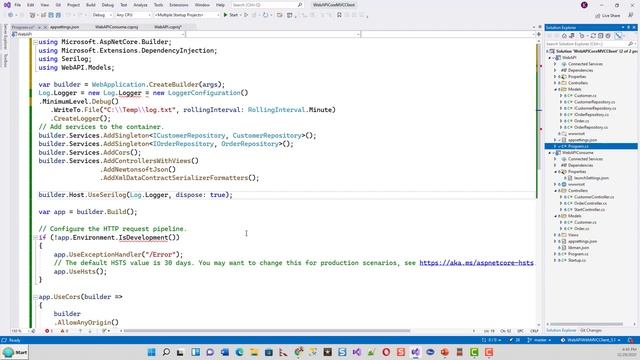Open Microsoft Edge from the taskbar
The width and height of the screenshot is (640, 360).
[x=240, y=352]
